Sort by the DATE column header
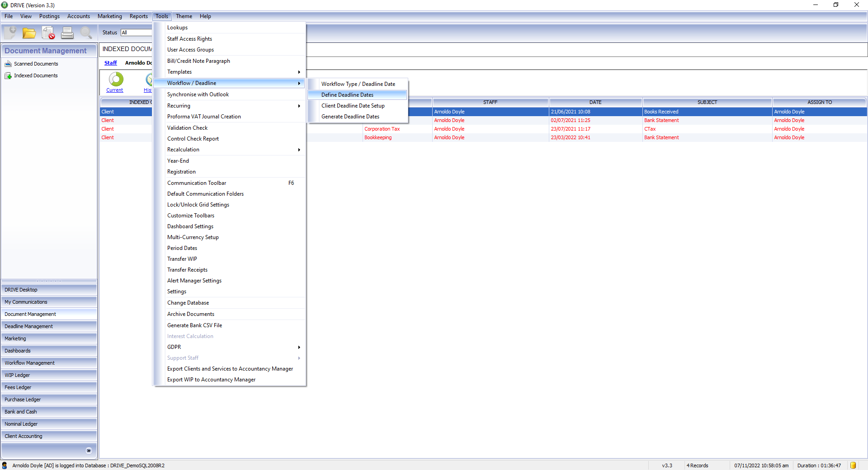This screenshot has height=470, width=868. point(595,103)
